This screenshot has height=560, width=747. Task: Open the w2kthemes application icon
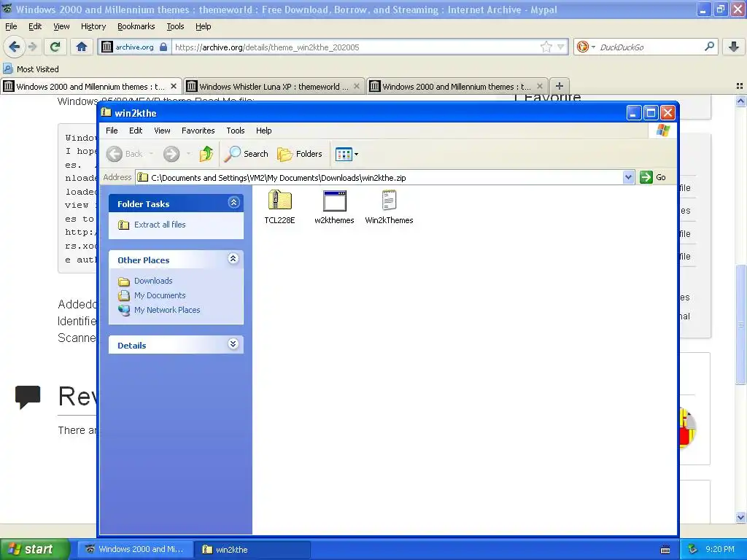(334, 201)
